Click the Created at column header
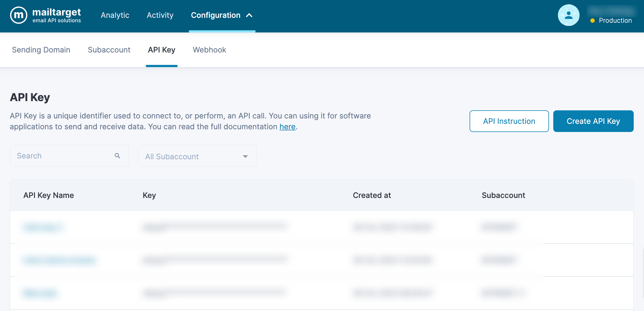This screenshot has width=644, height=311. click(x=372, y=195)
